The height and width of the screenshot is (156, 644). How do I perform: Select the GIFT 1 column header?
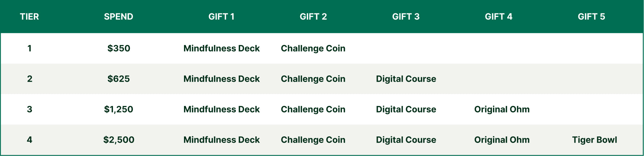point(221,17)
